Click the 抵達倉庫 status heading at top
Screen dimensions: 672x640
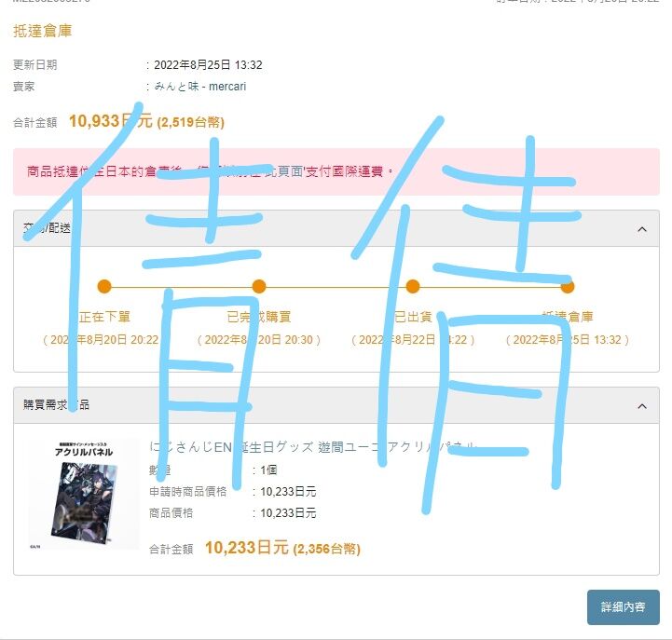(43, 31)
